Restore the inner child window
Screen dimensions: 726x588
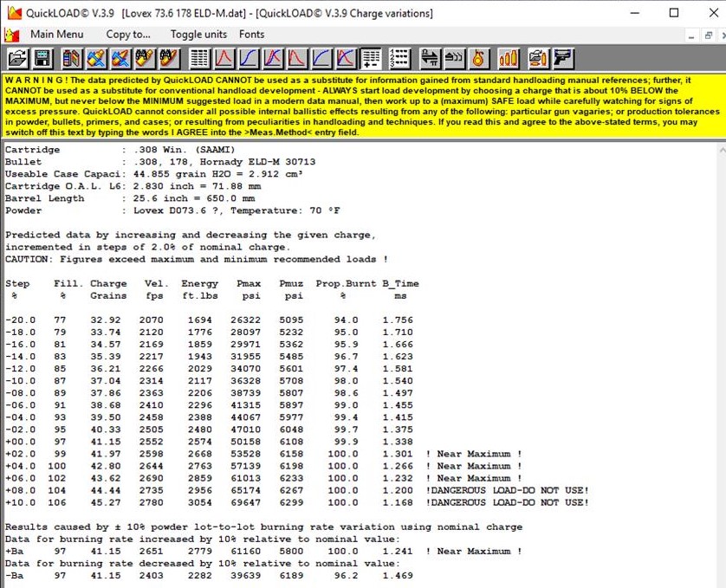coord(709,36)
